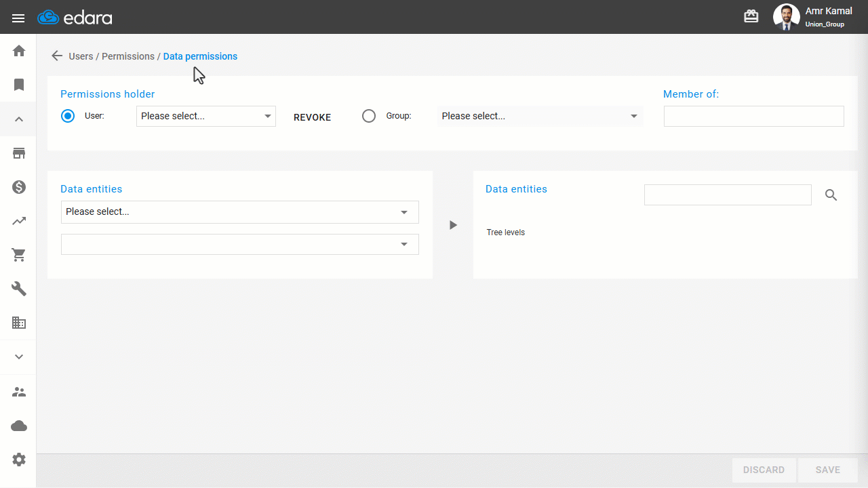
Task: Open the cloud sidebar icon
Action: (19, 426)
